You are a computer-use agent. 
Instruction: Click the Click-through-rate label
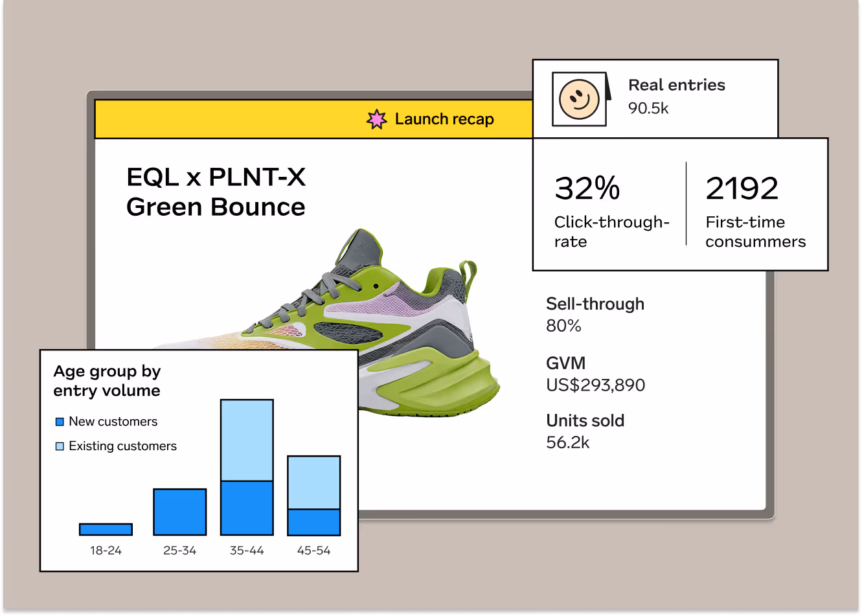611,232
